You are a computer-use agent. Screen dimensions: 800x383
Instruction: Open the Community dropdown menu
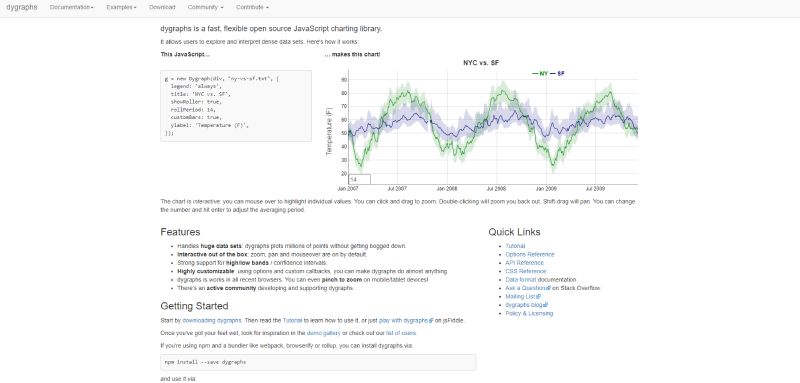(206, 8)
